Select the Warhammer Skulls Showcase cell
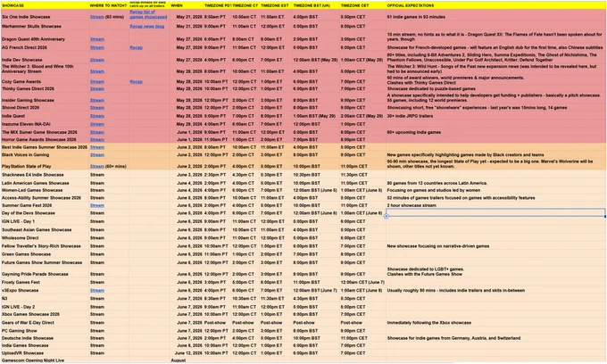Screen dimensions: 607x364 (45, 26)
